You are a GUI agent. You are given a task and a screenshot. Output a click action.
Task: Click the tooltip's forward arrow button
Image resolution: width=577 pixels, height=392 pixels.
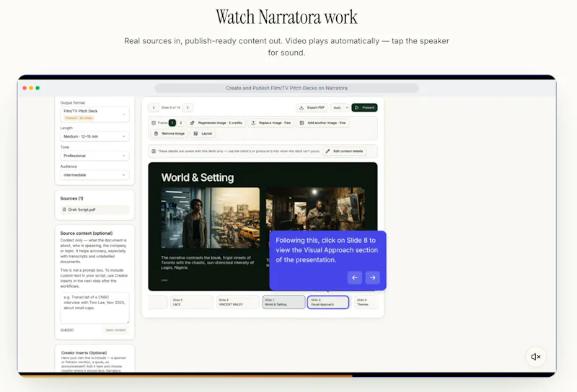pos(372,277)
